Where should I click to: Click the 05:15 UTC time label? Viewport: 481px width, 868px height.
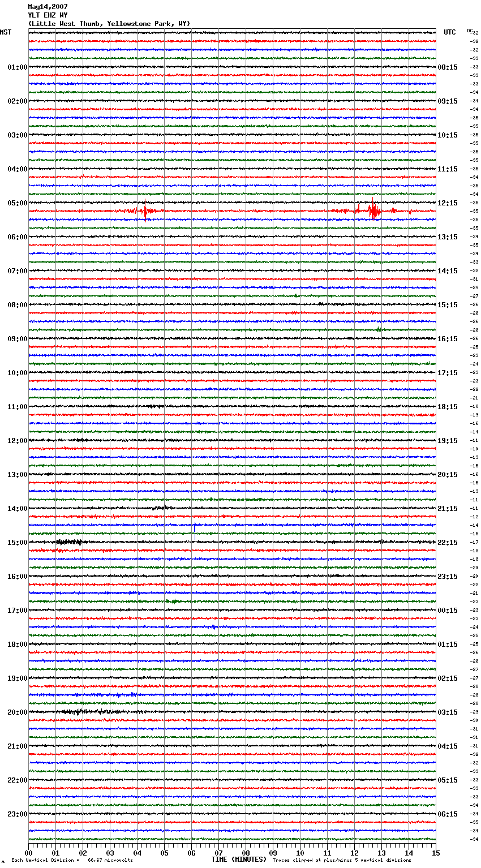tap(448, 780)
